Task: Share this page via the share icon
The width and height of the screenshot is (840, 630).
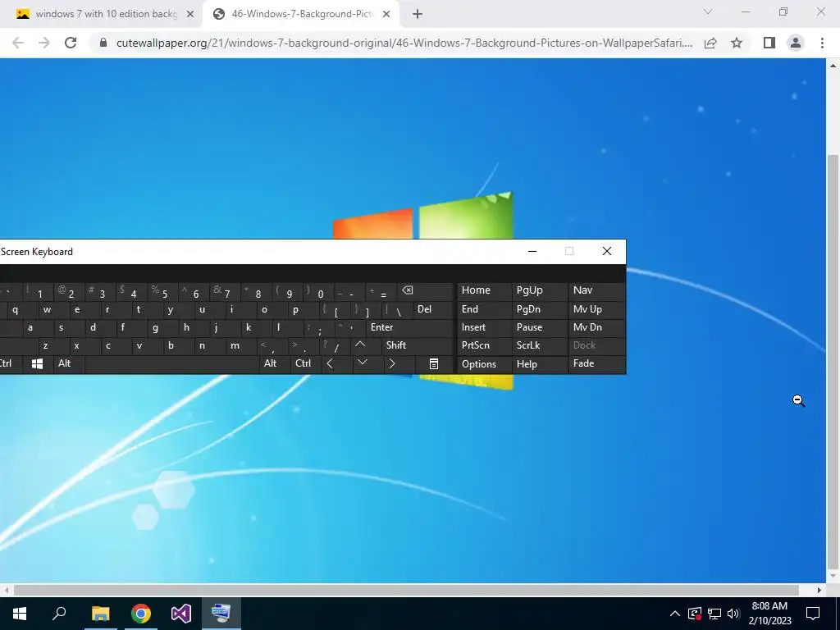Action: click(x=710, y=43)
